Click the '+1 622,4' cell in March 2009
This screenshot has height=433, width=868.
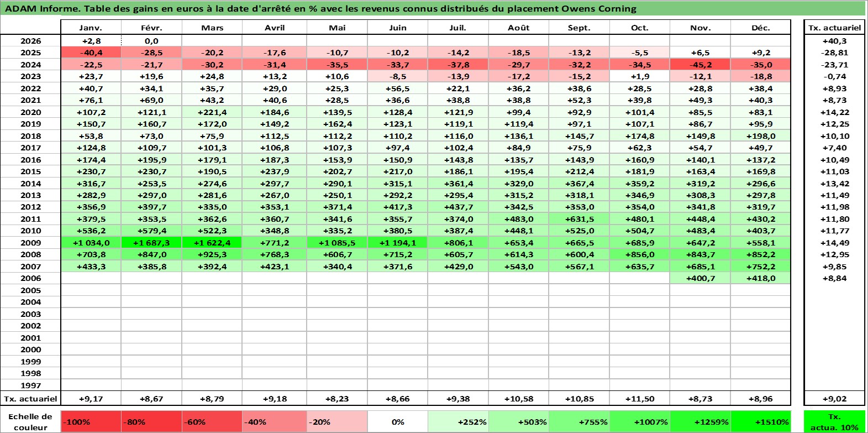click(212, 243)
